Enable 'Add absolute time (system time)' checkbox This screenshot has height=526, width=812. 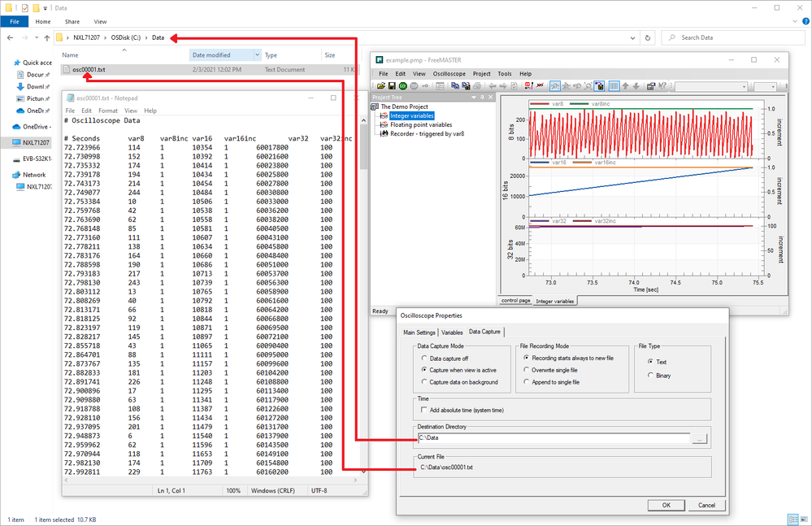tap(424, 410)
